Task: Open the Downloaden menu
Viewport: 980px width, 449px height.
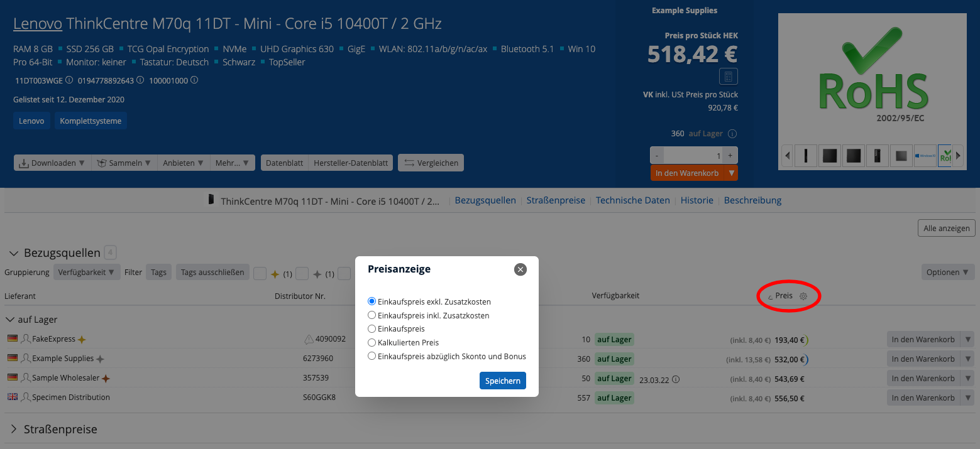Action: 52,163
